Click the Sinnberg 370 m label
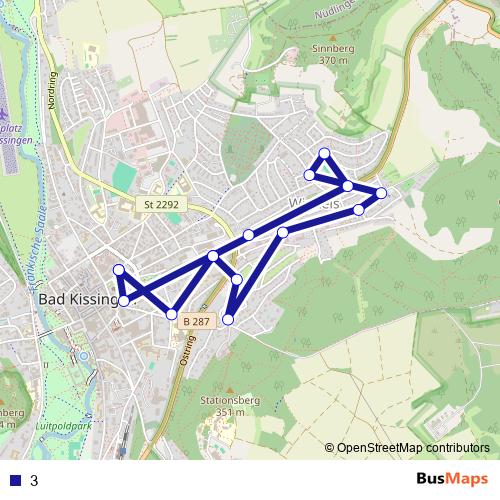Screen dimensions: 500x500 click(333, 54)
